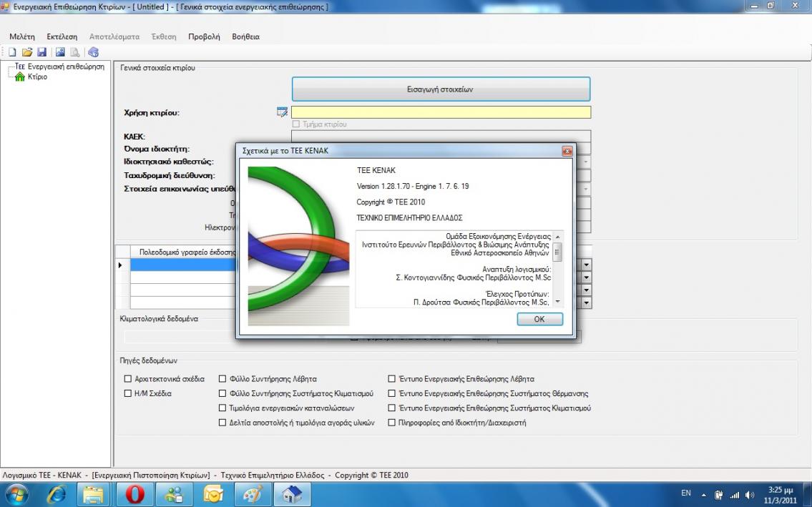The image size is (812, 507).
Task: Select the Κτίριο tree node
Action: (x=37, y=77)
